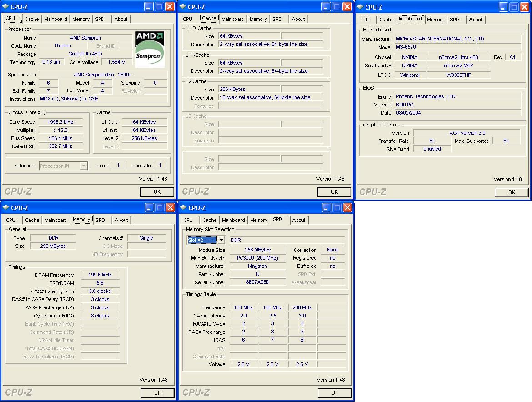Click OK in the CPU tab window
Viewport: 532px width, 402px height.
click(x=157, y=192)
